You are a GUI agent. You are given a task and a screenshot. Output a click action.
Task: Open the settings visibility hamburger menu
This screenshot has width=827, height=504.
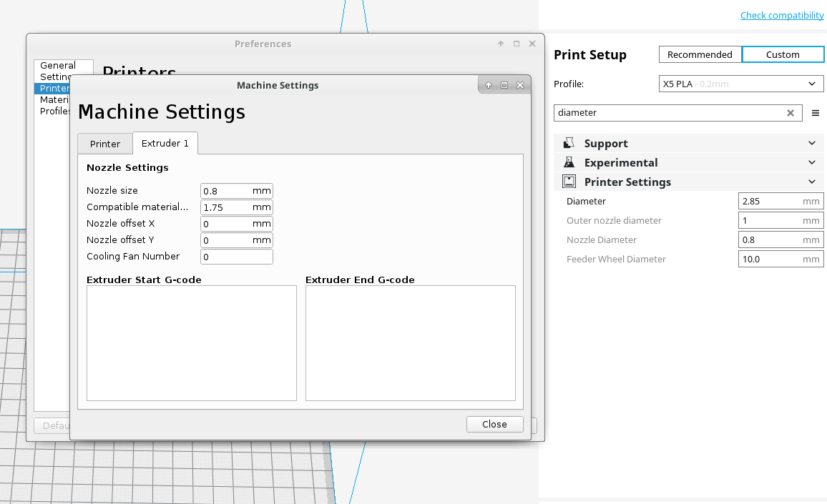pyautogui.click(x=815, y=113)
